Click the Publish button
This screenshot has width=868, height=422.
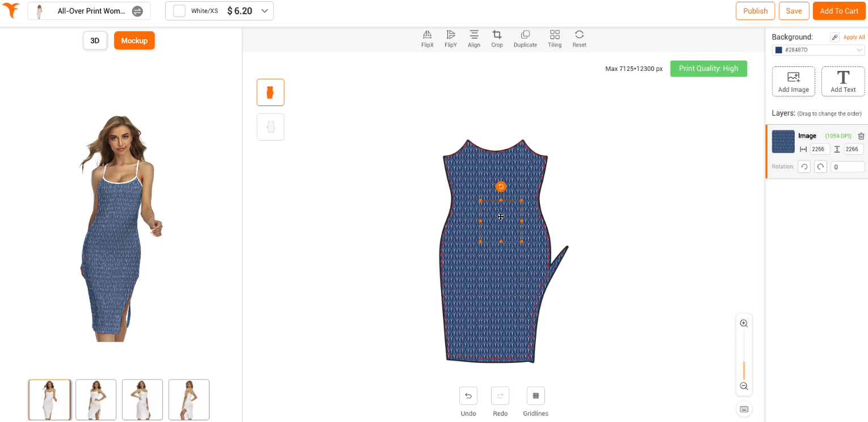[755, 11]
